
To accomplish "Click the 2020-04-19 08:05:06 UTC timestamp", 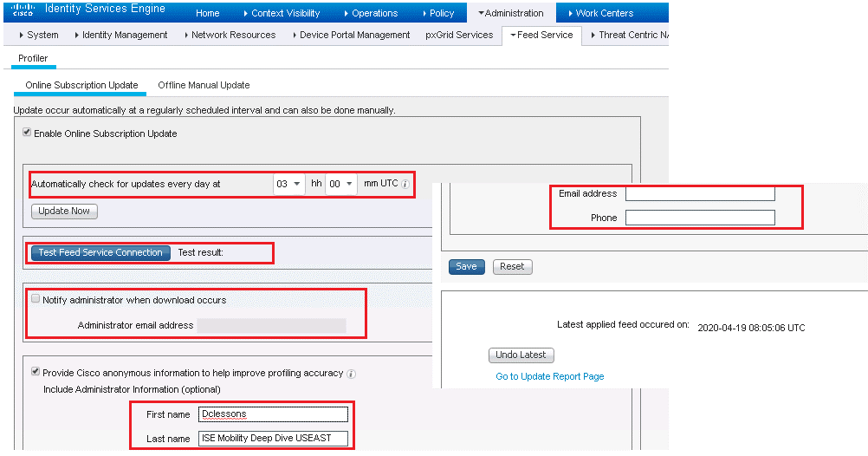I will click(751, 328).
